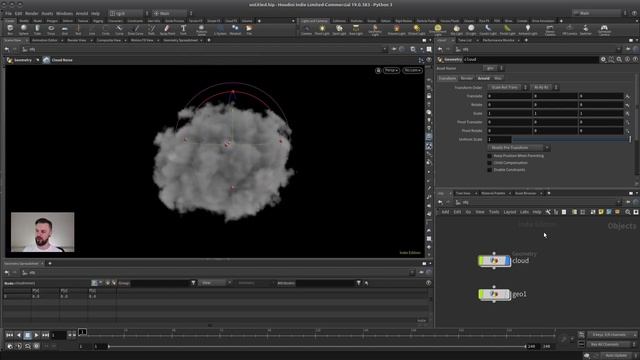Select the Tube shelf tool
The image size is (640, 360).
pos(37,29)
